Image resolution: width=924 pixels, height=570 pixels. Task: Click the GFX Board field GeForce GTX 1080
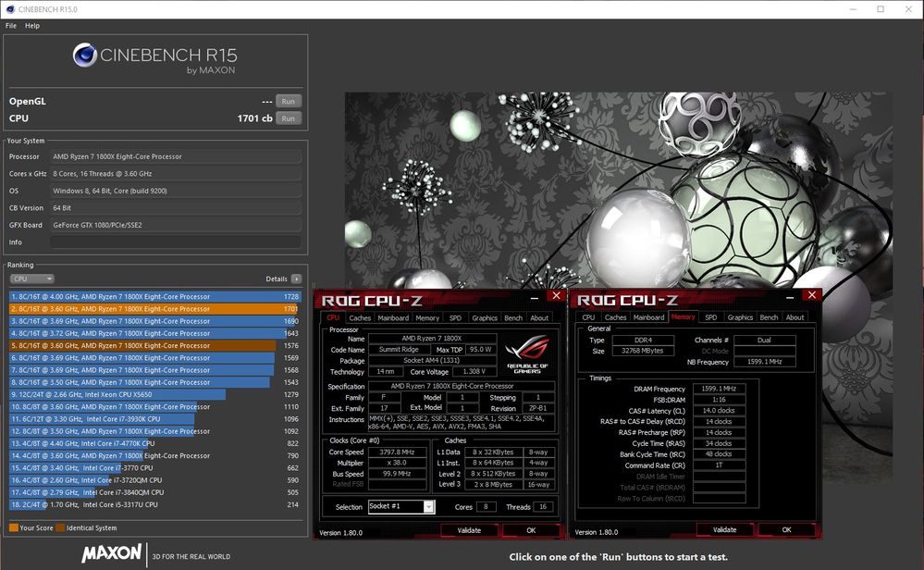tap(176, 225)
